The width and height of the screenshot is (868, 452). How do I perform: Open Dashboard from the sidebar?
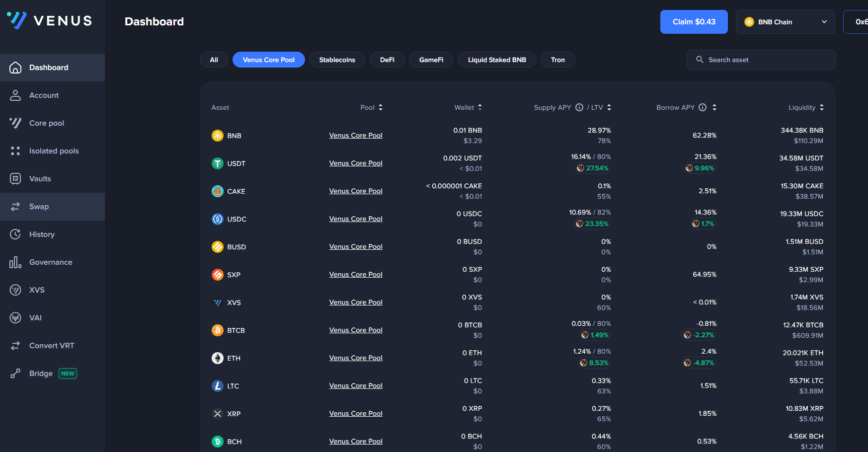pos(52,68)
